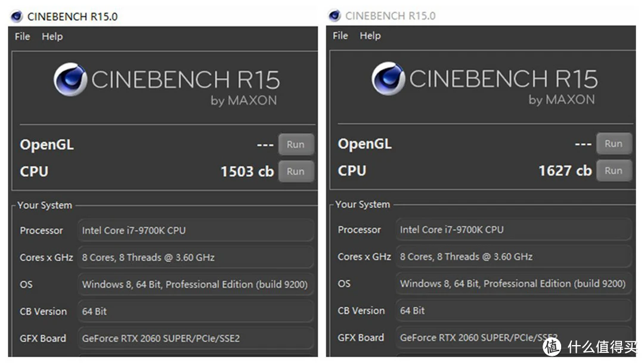The width and height of the screenshot is (644, 363).
Task: Select the GFX Board field in the left window
Action: [x=196, y=339]
